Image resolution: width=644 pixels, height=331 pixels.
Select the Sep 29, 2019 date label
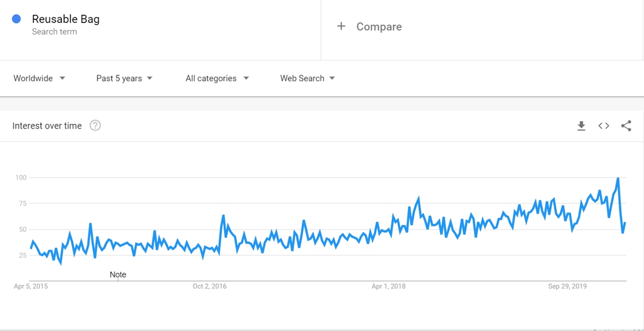(x=567, y=286)
